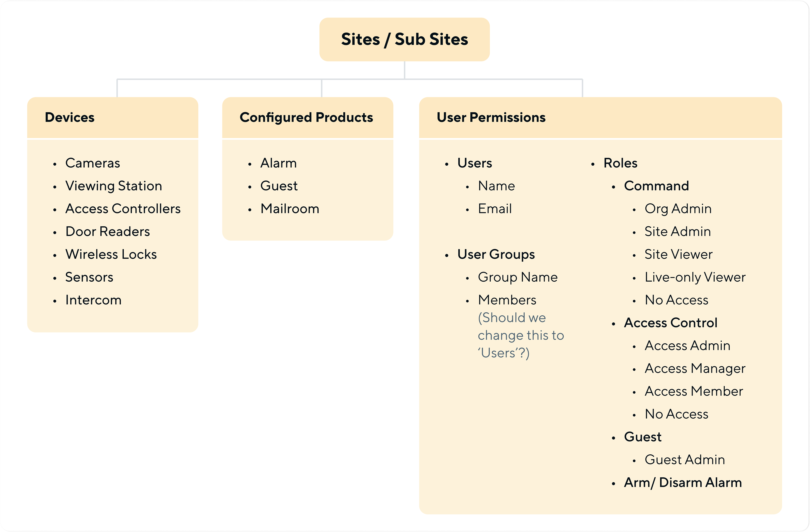The height and width of the screenshot is (532, 810).
Task: Select Wireless Locks in Devices
Action: [111, 254]
